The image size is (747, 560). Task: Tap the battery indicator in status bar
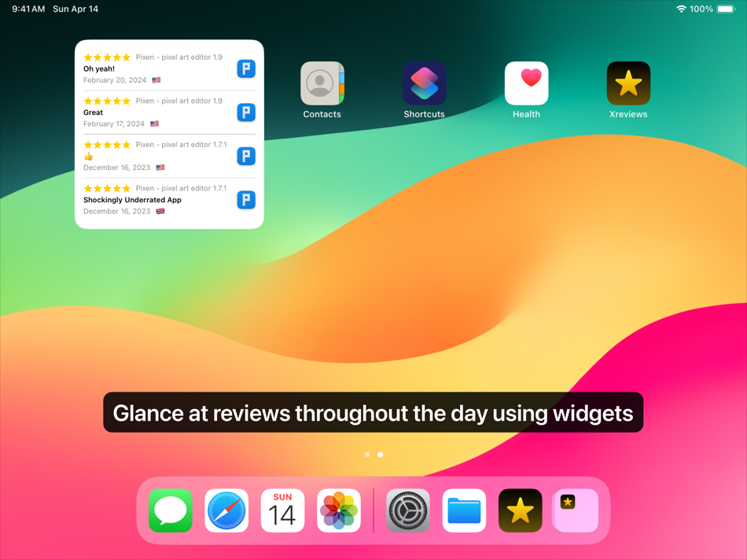[726, 9]
